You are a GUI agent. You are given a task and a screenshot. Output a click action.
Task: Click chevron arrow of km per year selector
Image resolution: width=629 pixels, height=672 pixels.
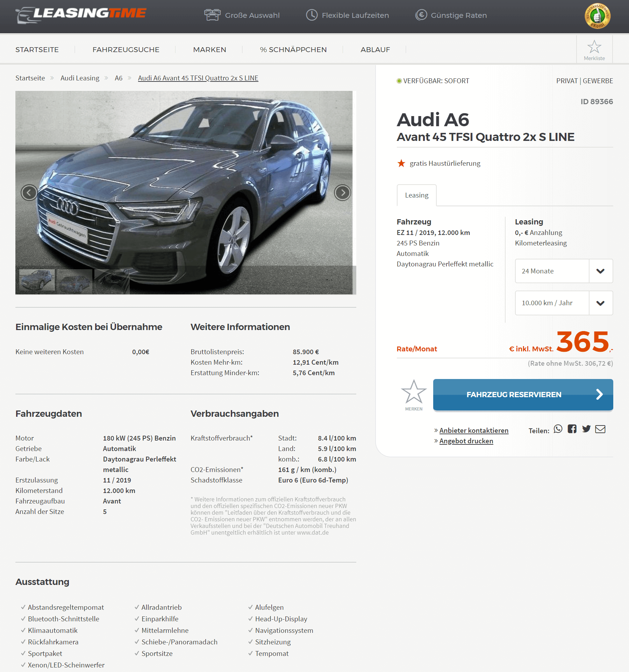(x=600, y=303)
